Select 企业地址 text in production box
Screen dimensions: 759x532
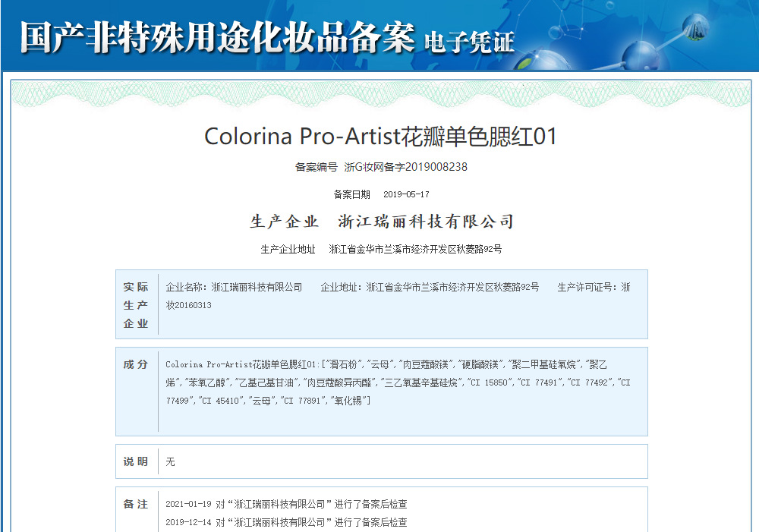[430, 287]
